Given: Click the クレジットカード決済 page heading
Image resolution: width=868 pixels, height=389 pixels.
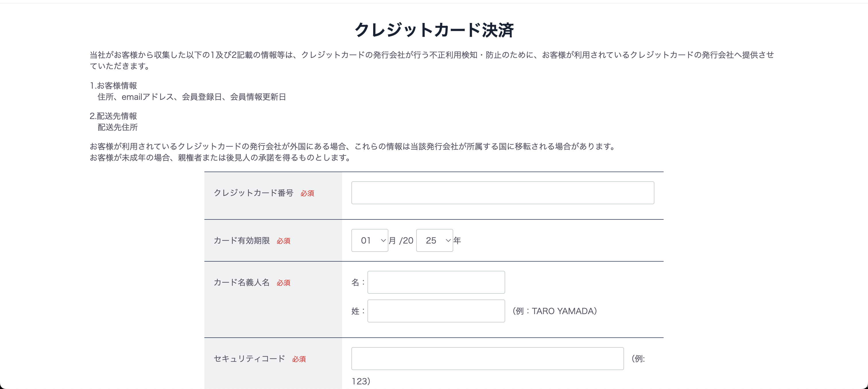Looking at the screenshot, I should pos(434,30).
